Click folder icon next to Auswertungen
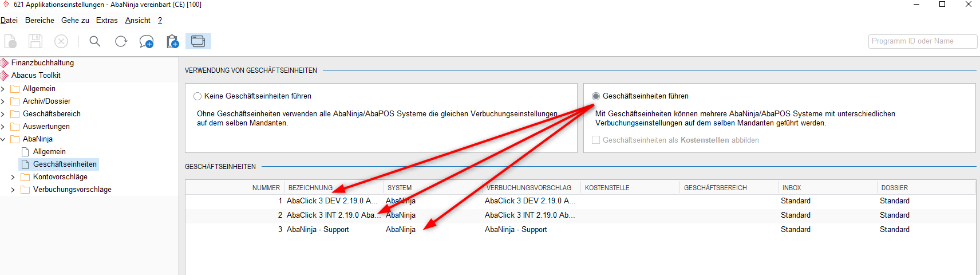 click(15, 127)
